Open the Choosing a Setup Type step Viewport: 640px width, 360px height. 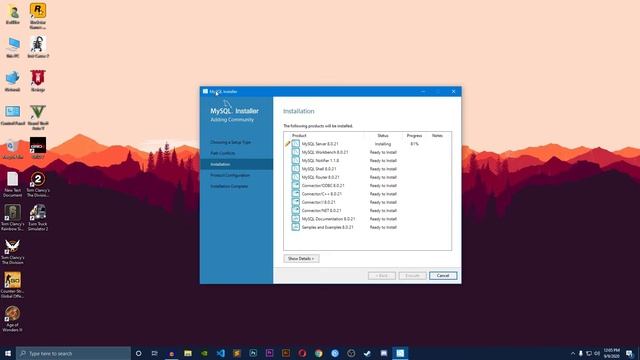[231, 142]
